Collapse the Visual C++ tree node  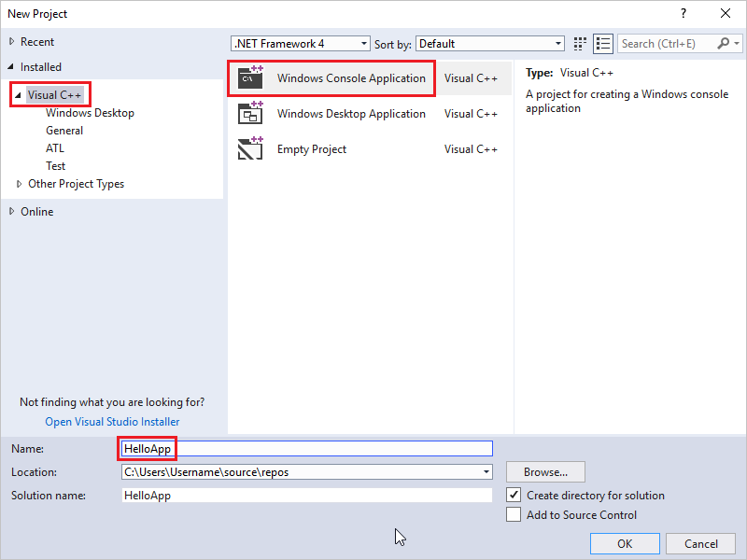tap(18, 95)
